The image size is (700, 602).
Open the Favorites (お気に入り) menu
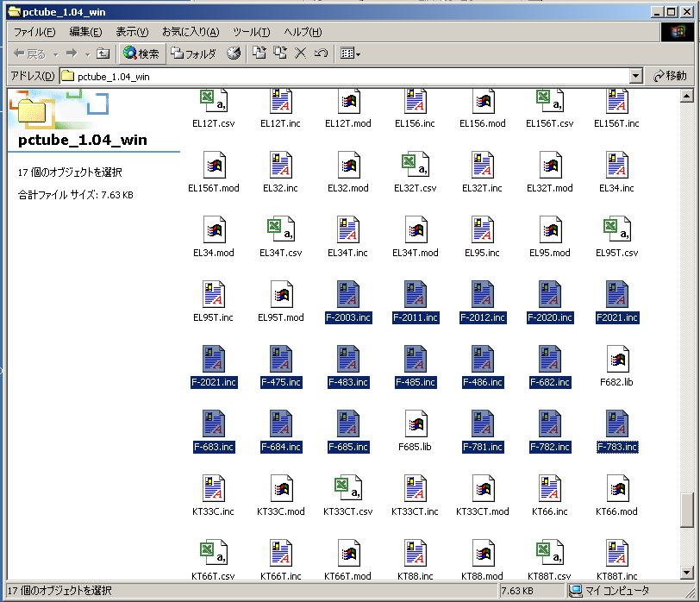pos(191,32)
